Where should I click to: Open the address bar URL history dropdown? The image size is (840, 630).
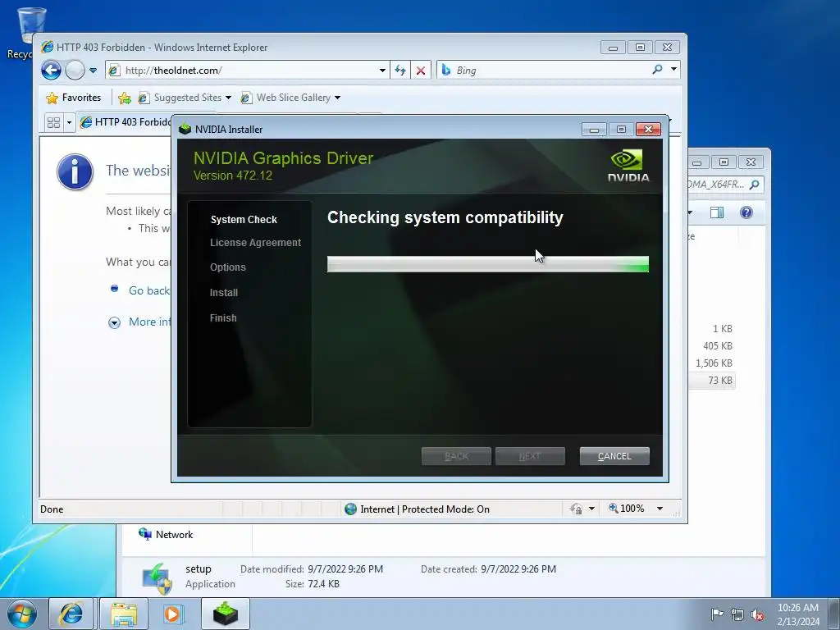coord(382,71)
